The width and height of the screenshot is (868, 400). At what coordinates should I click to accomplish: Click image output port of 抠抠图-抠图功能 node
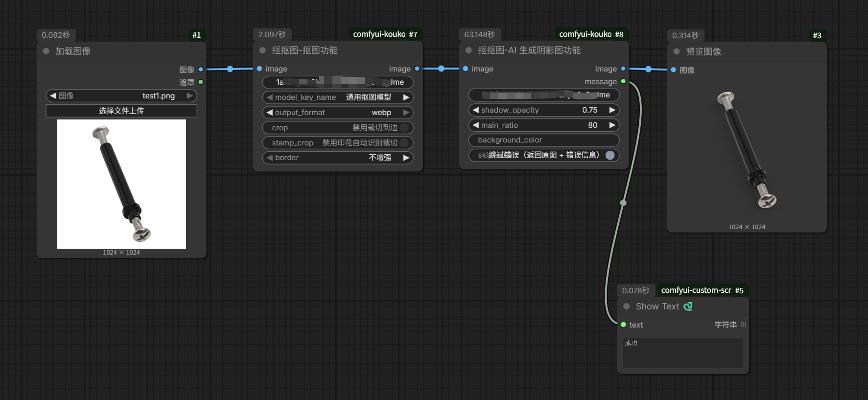click(417, 69)
